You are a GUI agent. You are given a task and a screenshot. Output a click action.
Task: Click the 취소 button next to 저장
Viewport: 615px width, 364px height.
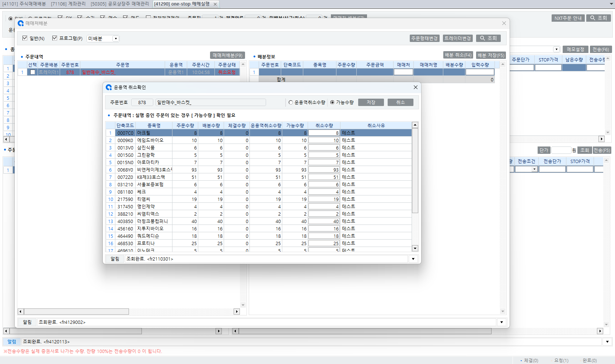click(401, 102)
